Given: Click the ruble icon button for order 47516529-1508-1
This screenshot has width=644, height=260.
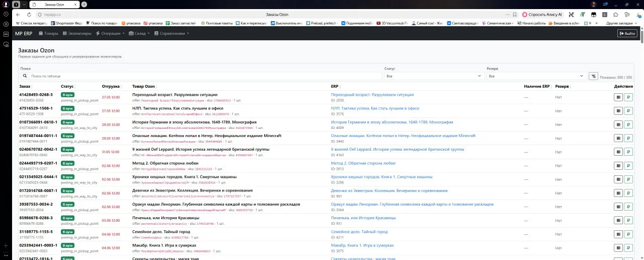Looking at the screenshot, I should point(628,111).
